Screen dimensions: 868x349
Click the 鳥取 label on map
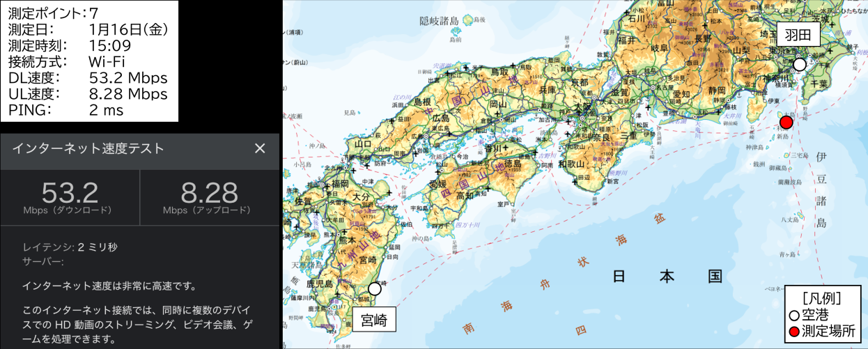pos(499,72)
